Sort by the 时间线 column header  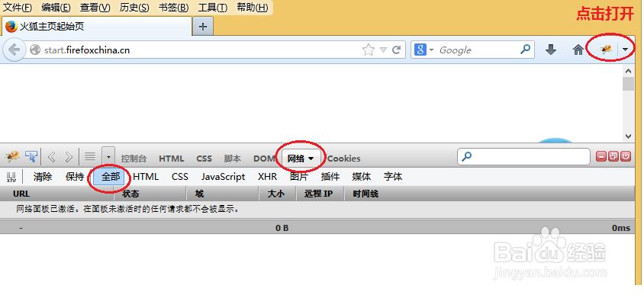(x=490, y=194)
